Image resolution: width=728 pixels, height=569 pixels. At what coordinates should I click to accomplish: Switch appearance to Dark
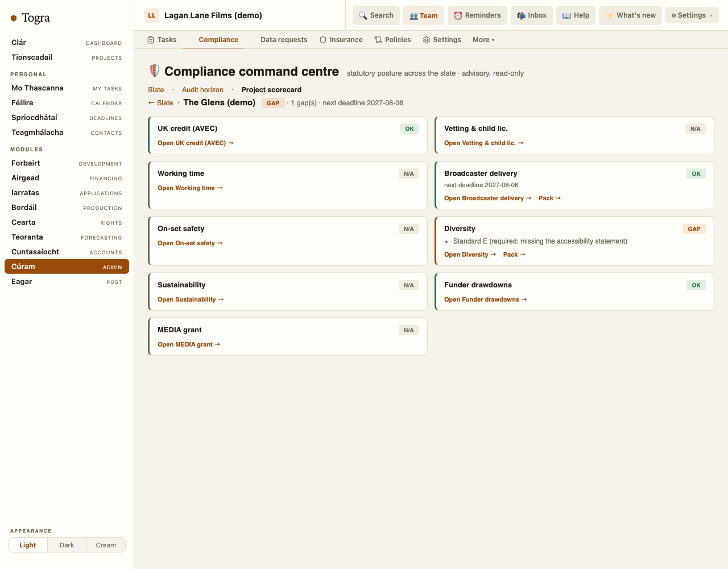[x=67, y=545]
